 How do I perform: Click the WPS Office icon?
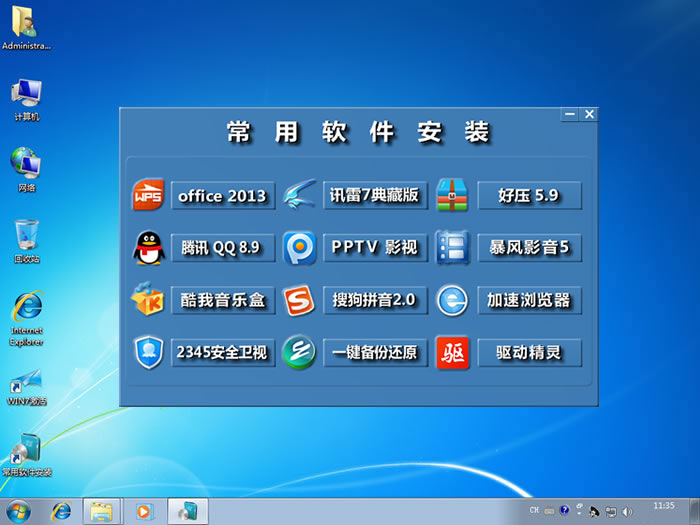pos(148,195)
